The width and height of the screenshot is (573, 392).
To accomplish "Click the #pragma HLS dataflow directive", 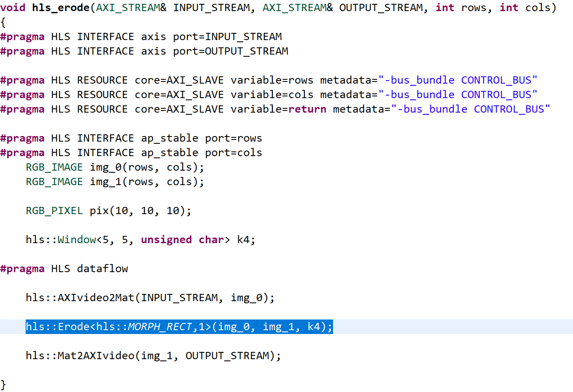I will pos(64,268).
